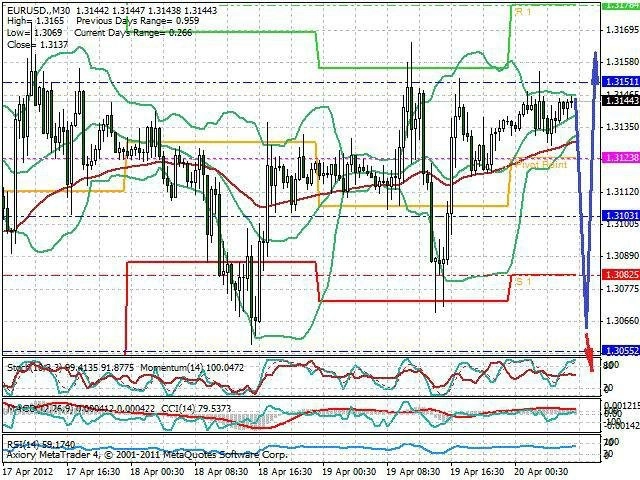Viewport: 640px width, 480px height.
Task: Click the 18 Apr 00:30 time axis label
Action: click(157, 472)
